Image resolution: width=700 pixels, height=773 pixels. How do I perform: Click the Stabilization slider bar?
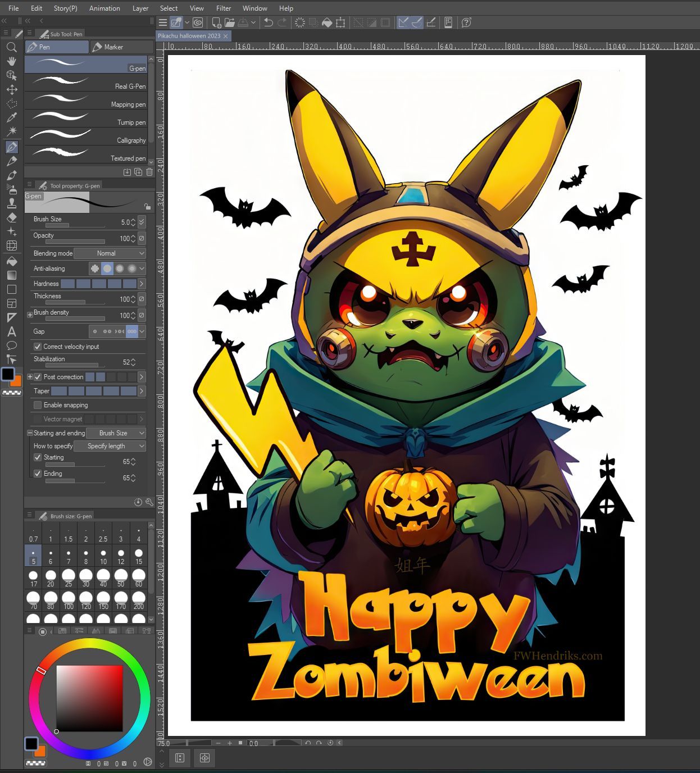75,365
